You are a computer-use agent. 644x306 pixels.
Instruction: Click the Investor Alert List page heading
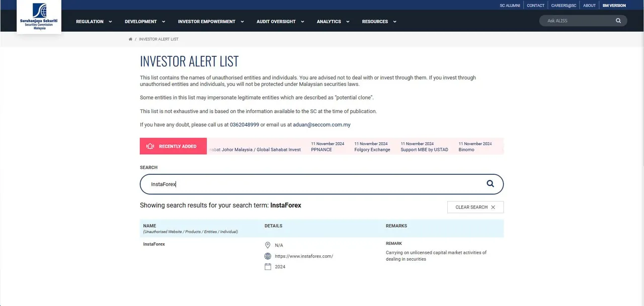(x=189, y=61)
